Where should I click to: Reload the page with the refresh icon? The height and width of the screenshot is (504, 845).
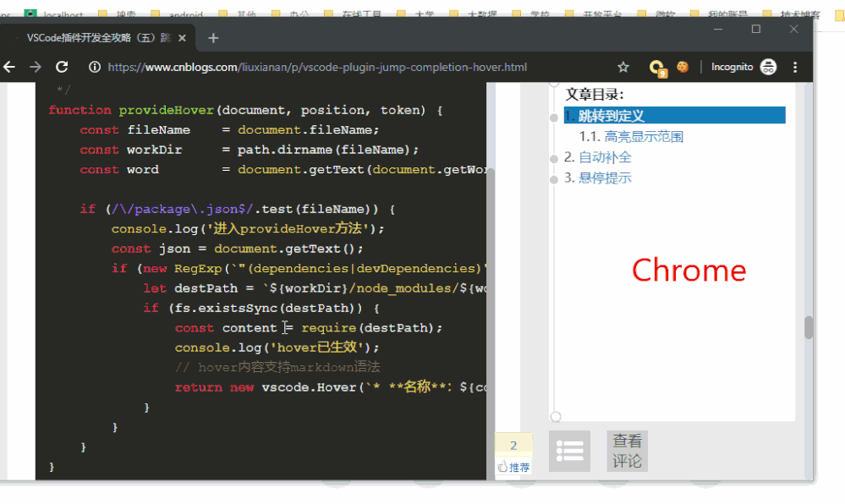click(x=62, y=67)
